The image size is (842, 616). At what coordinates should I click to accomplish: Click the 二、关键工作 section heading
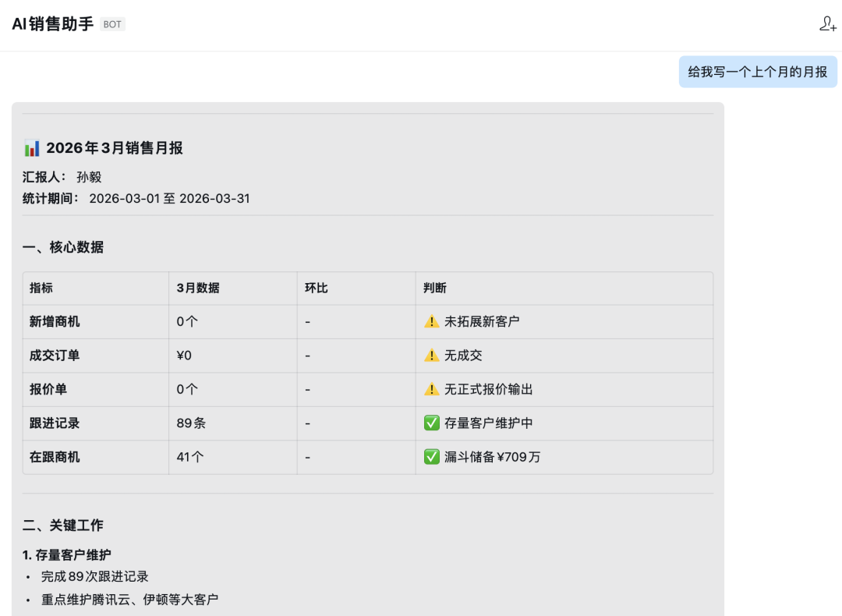(x=62, y=525)
